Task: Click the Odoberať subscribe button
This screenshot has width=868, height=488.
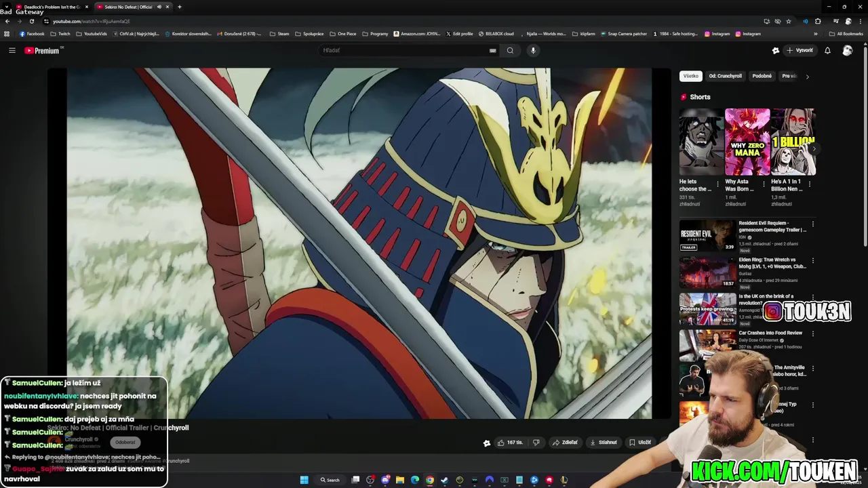Action: pyautogui.click(x=125, y=442)
